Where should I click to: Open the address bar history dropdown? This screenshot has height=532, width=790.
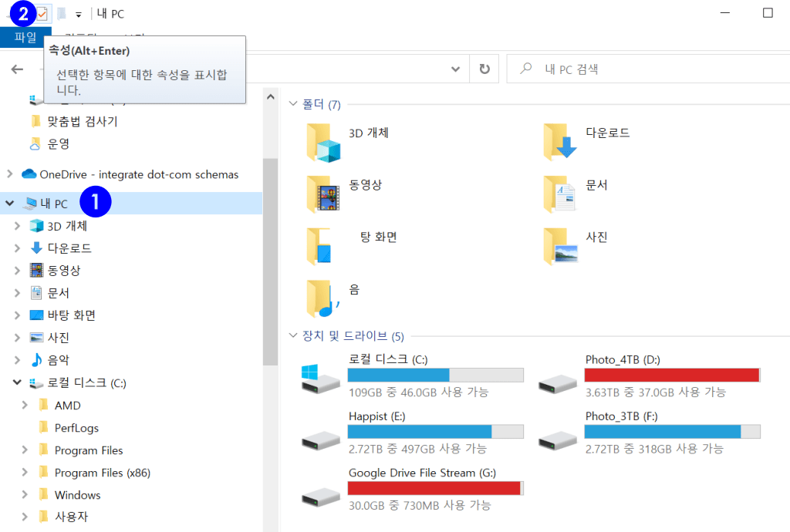tap(455, 69)
